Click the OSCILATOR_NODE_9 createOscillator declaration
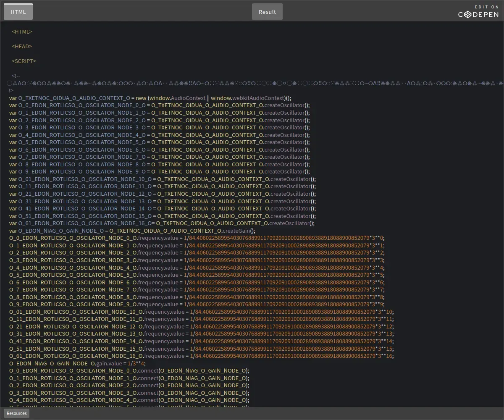The height and width of the screenshot is (420, 504). click(x=160, y=171)
